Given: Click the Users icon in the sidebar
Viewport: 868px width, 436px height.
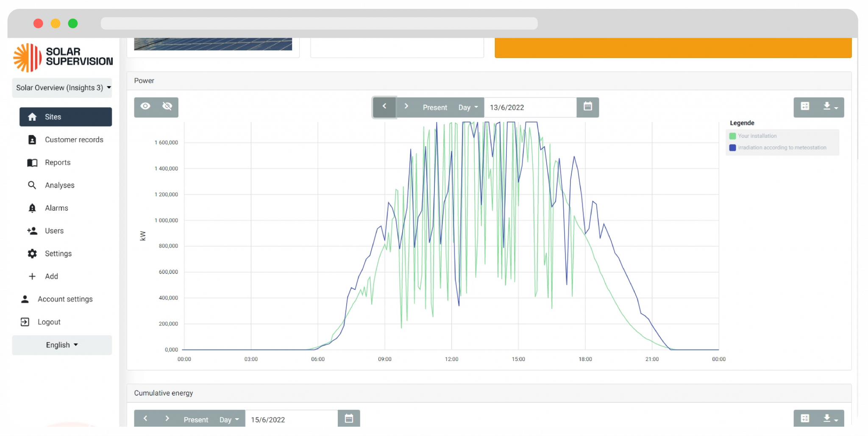Looking at the screenshot, I should (32, 230).
